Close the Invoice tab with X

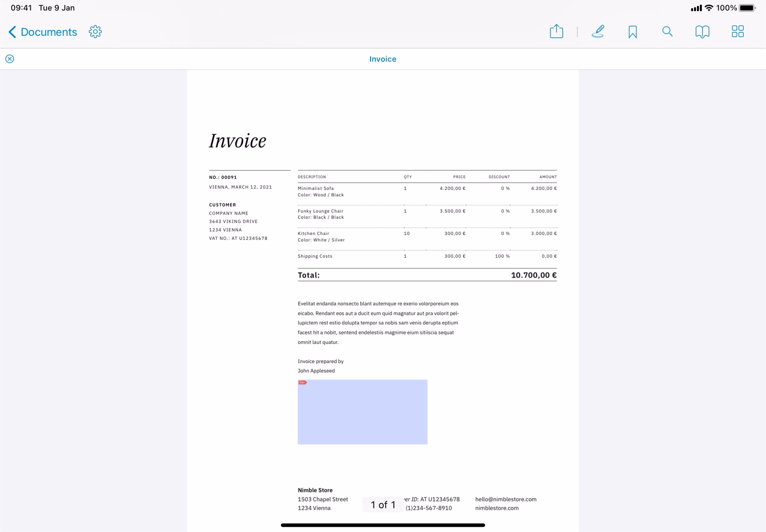click(10, 59)
